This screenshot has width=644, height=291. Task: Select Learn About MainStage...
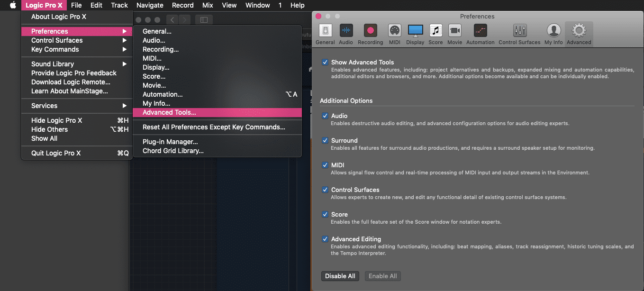click(77, 91)
